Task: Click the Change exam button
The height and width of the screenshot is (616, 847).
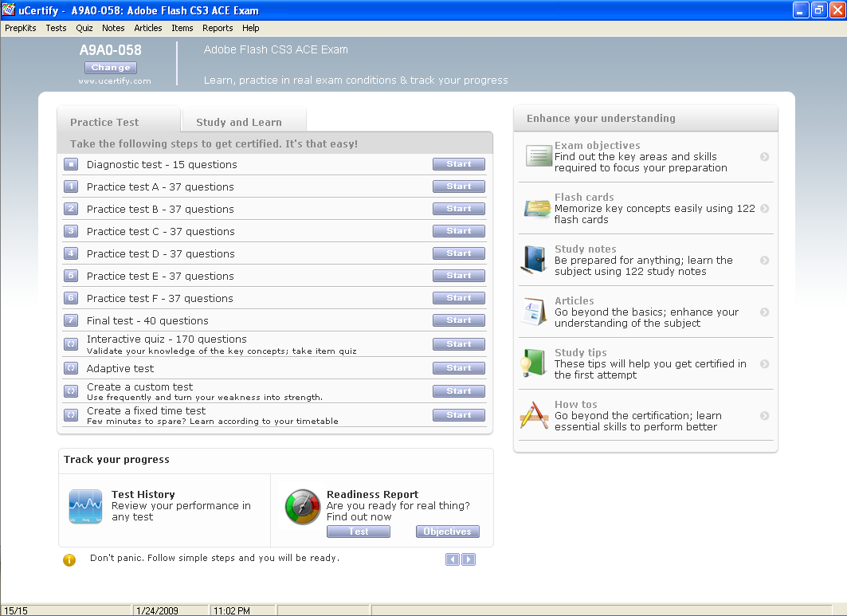Action: (111, 68)
